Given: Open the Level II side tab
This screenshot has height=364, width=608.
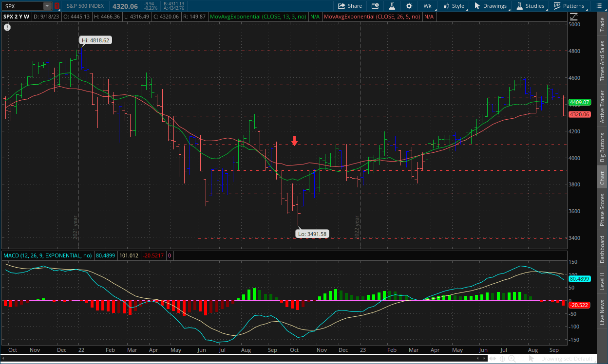Looking at the screenshot, I should pyautogui.click(x=602, y=281).
